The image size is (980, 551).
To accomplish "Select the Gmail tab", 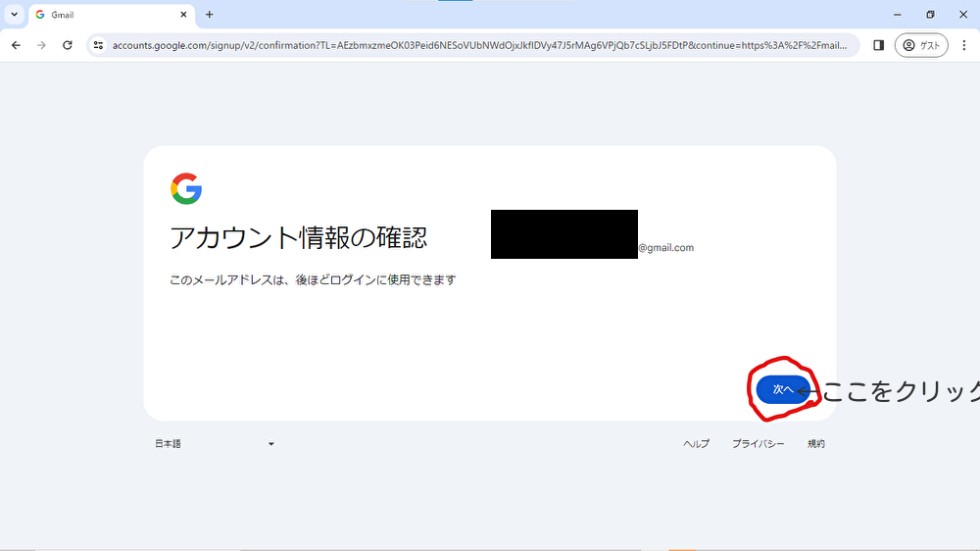I will [x=112, y=15].
